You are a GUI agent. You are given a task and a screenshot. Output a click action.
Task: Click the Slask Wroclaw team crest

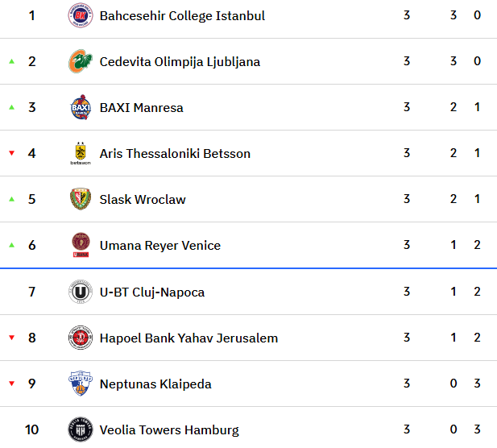point(81,199)
